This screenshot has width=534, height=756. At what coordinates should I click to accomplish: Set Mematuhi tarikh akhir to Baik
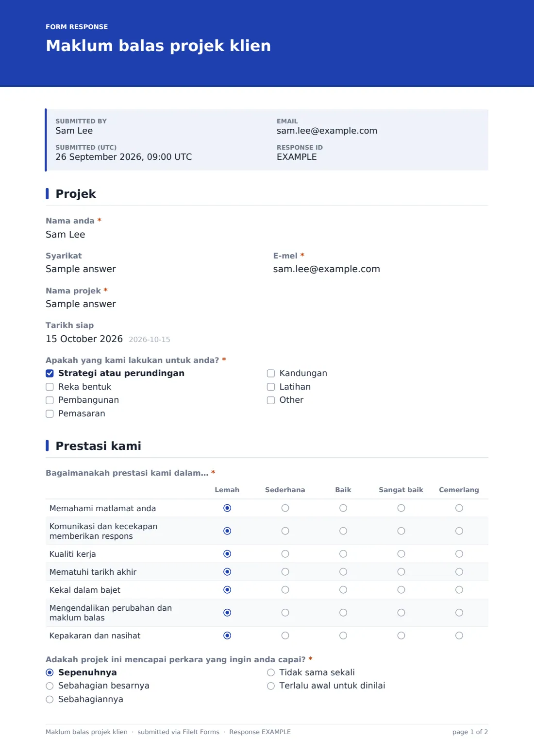coord(343,572)
